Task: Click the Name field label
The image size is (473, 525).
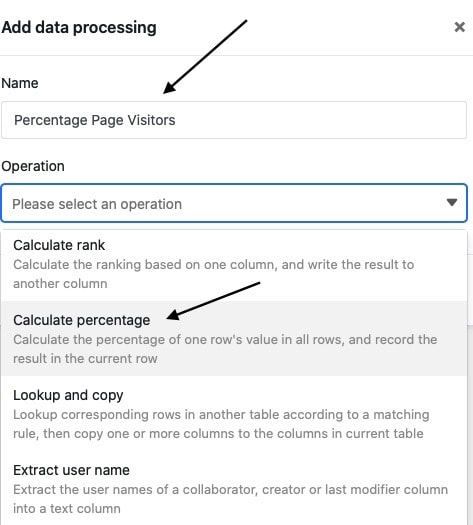Action: pos(20,83)
